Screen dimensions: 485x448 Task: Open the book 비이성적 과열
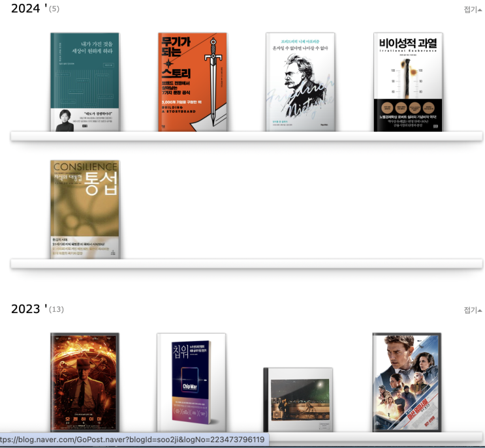408,82
